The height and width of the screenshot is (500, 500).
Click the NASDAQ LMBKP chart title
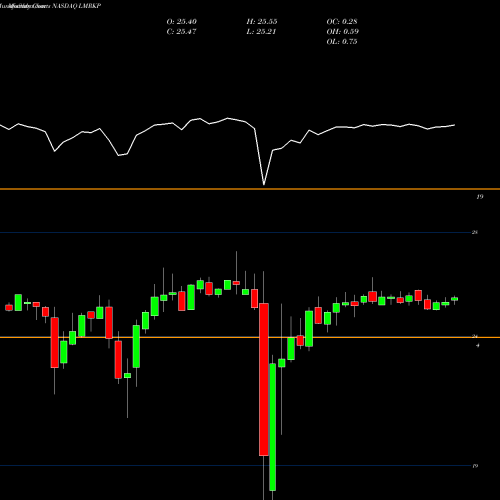51,6
